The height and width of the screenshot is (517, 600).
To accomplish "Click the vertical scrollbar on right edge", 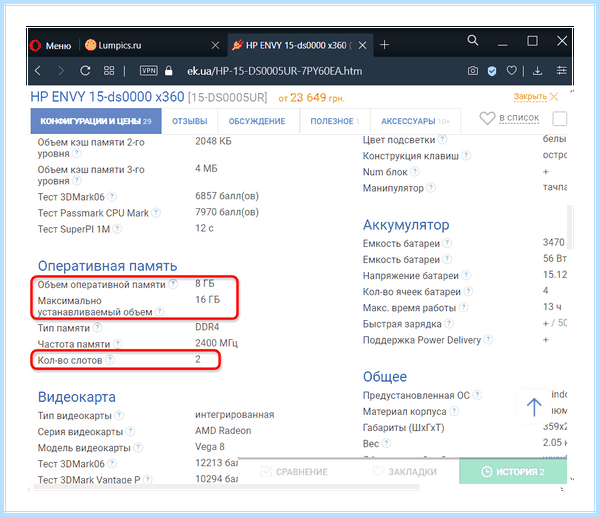I will click(x=569, y=227).
